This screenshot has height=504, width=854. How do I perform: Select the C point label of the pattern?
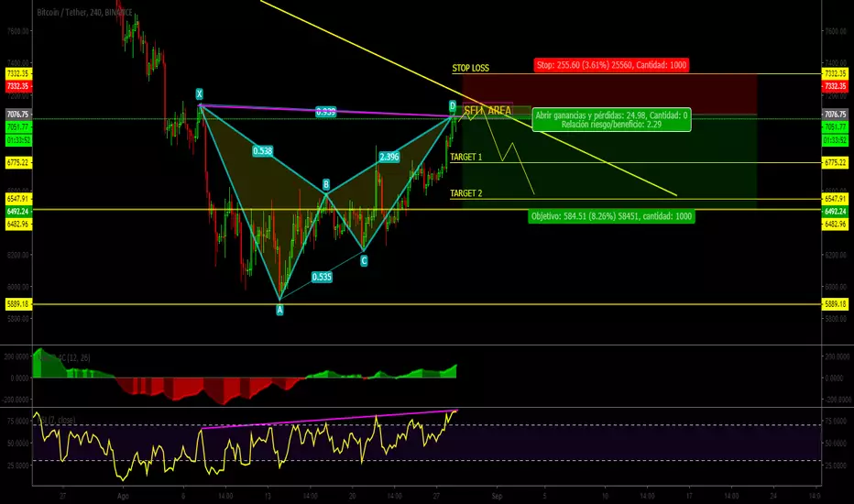(364, 261)
